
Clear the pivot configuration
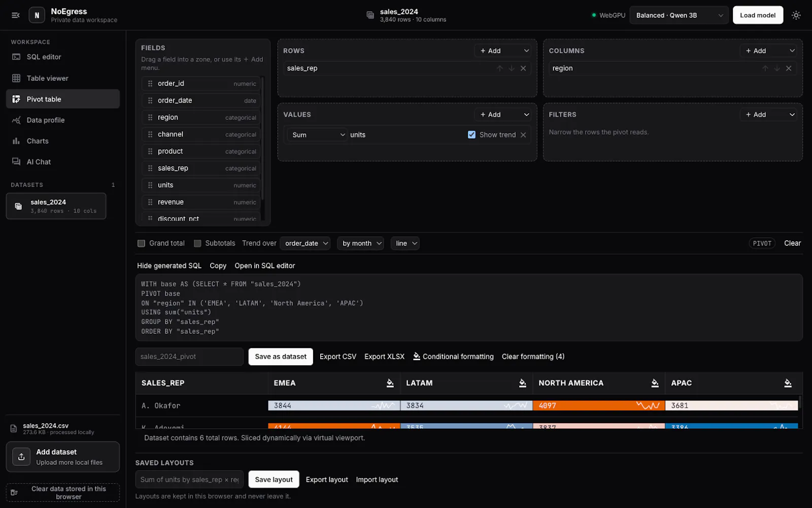click(792, 243)
